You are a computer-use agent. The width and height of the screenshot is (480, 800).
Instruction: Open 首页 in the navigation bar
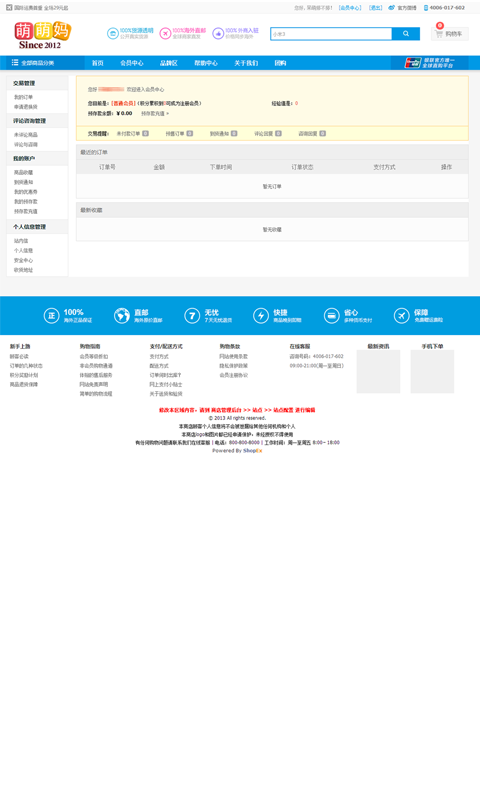[97, 63]
